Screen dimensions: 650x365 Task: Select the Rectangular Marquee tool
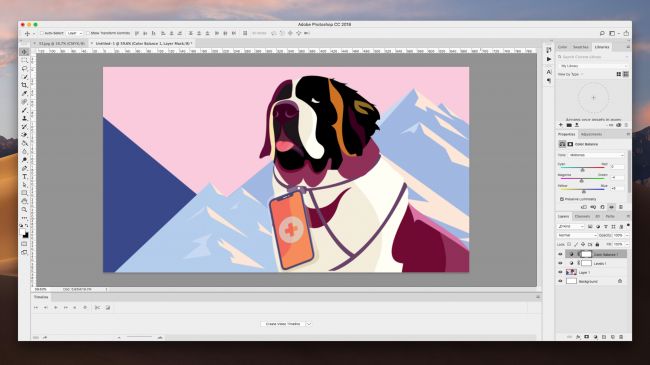[24, 60]
